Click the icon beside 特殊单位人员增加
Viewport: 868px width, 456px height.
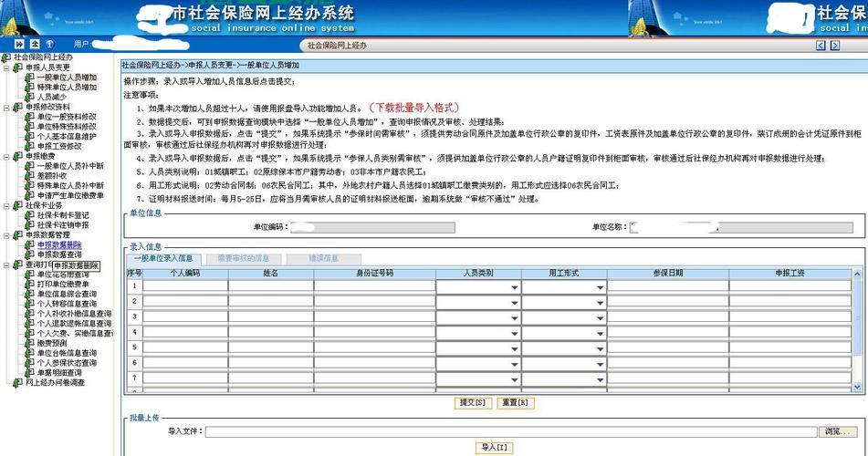(x=30, y=87)
